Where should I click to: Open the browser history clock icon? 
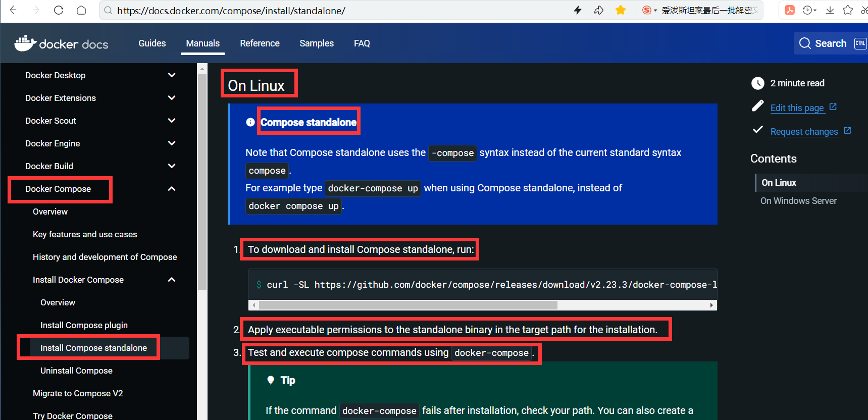tap(807, 10)
